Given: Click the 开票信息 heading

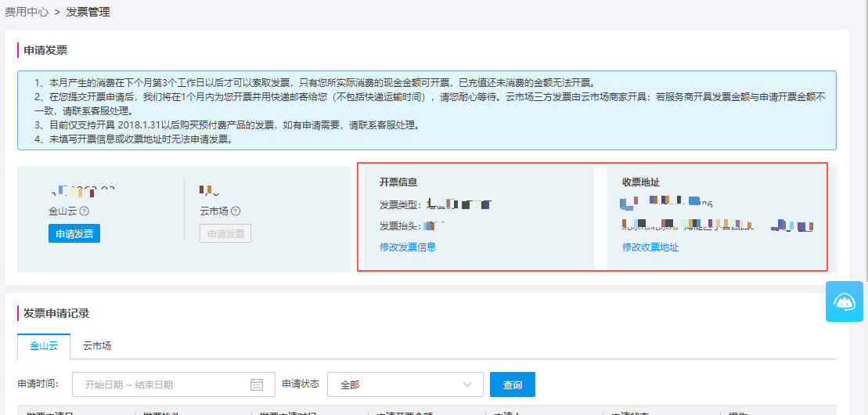Looking at the screenshot, I should click(x=398, y=182).
